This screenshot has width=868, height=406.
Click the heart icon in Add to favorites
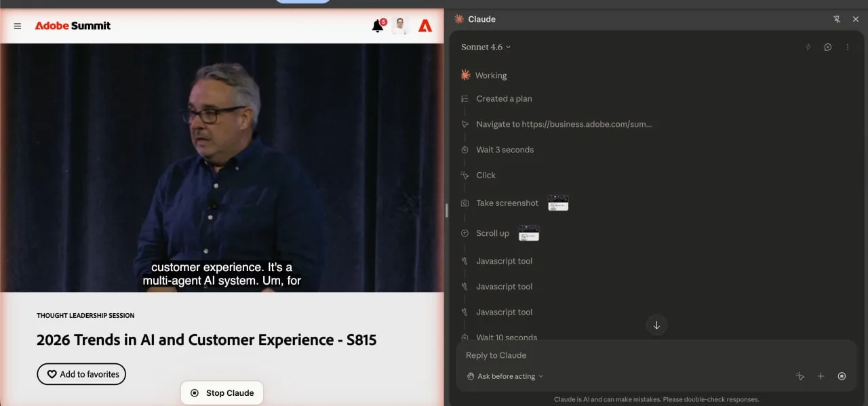coord(52,374)
